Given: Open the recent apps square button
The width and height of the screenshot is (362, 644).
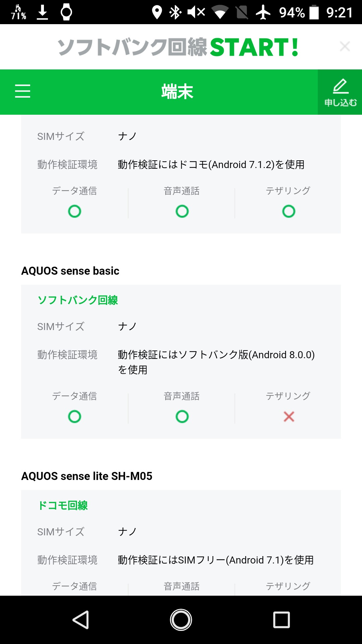Looking at the screenshot, I should point(281,620).
